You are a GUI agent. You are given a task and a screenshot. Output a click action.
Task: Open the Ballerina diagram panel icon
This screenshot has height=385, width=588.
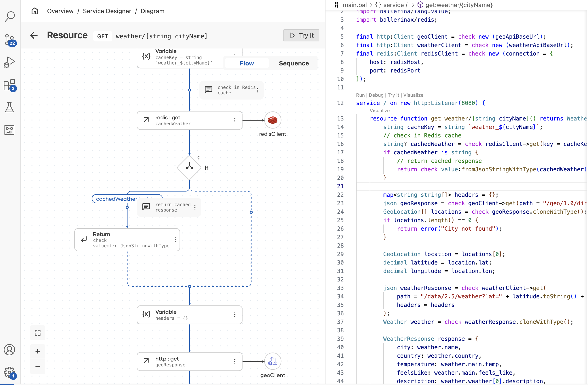[x=10, y=130]
